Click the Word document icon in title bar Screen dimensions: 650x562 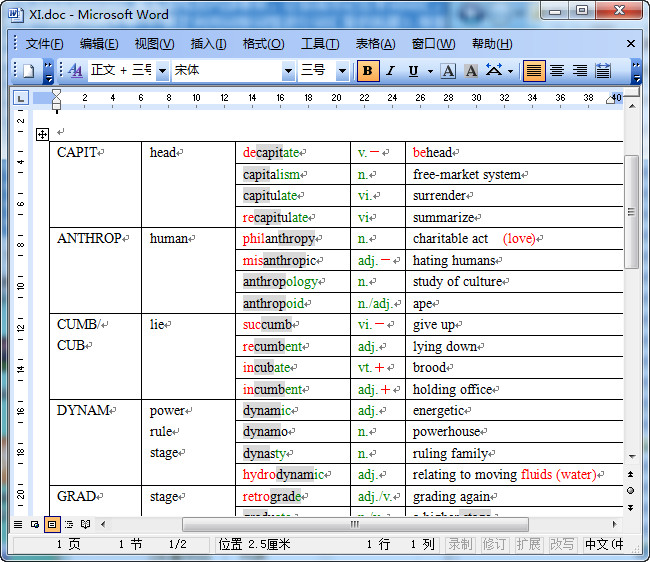[16, 15]
